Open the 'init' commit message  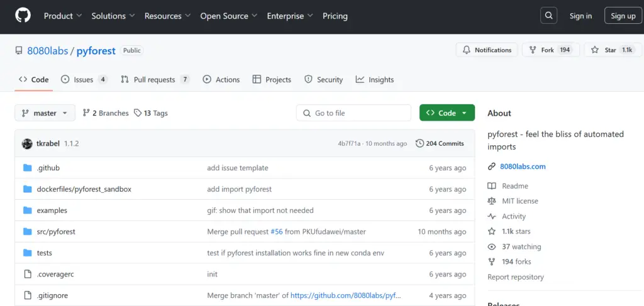(x=213, y=274)
